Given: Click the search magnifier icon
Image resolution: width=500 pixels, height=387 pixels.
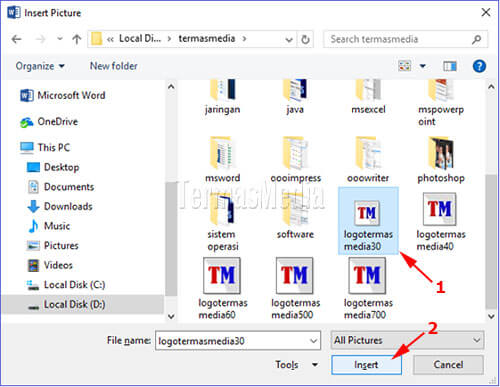Looking at the screenshot, I should 477,39.
